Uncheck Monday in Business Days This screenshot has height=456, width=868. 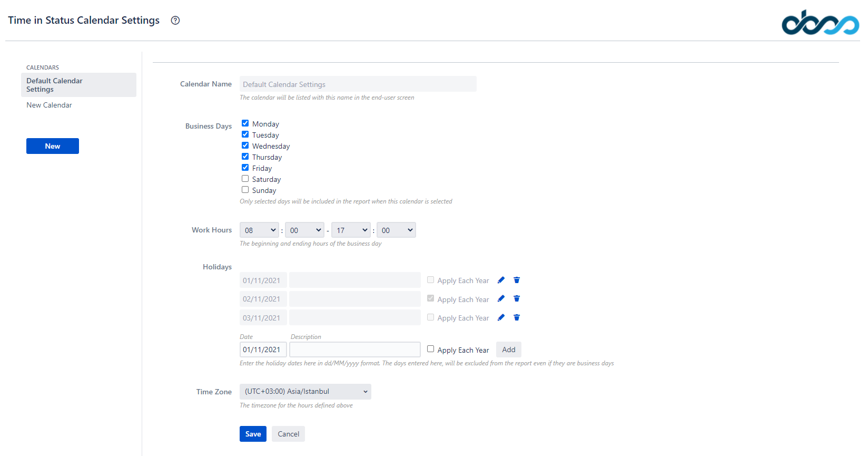[245, 123]
